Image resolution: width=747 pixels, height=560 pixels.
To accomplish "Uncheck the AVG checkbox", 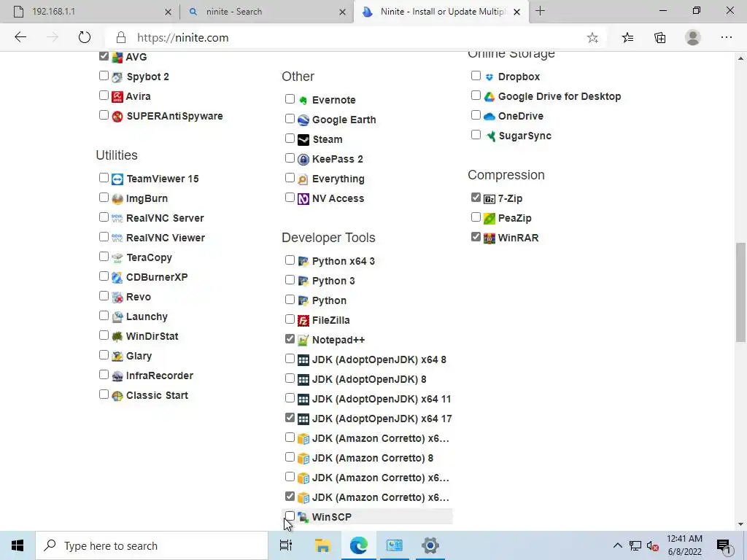I will pyautogui.click(x=104, y=55).
